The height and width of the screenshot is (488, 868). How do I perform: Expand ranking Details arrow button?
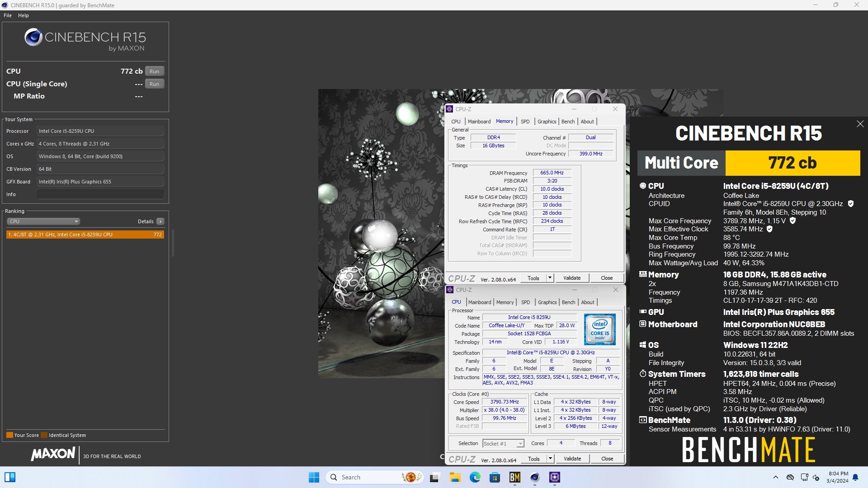click(160, 221)
